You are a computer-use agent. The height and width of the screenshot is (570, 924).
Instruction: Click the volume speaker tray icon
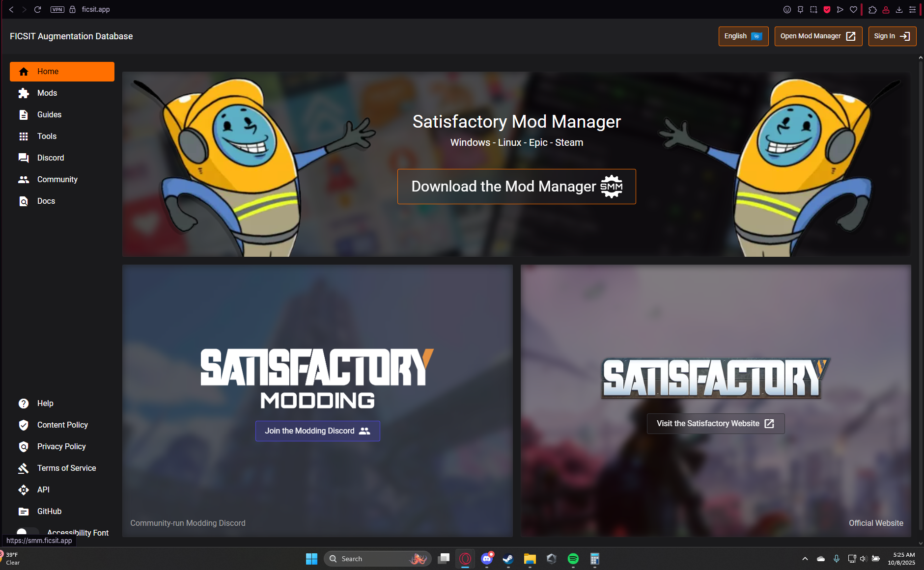[x=863, y=559]
